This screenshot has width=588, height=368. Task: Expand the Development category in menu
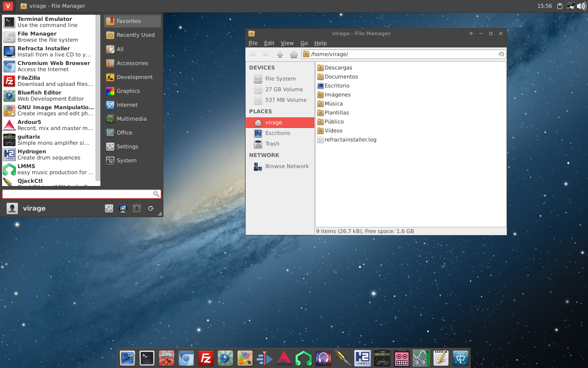point(134,77)
